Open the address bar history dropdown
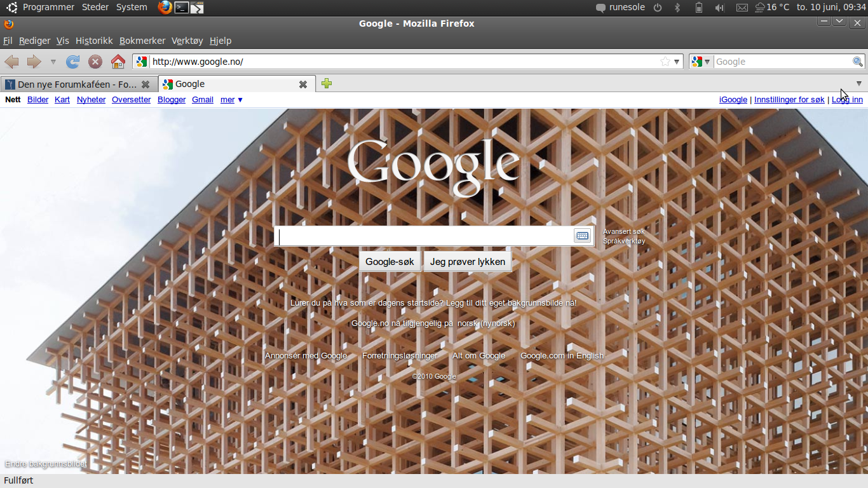Screen dimensions: 868x488 pos(677,62)
